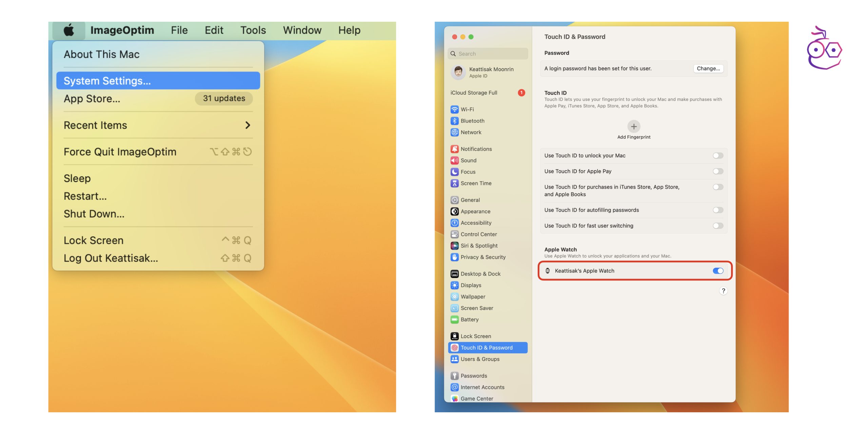Screen dimensions: 868x434
Task: Click the Wi-Fi sidebar icon
Action: point(454,110)
